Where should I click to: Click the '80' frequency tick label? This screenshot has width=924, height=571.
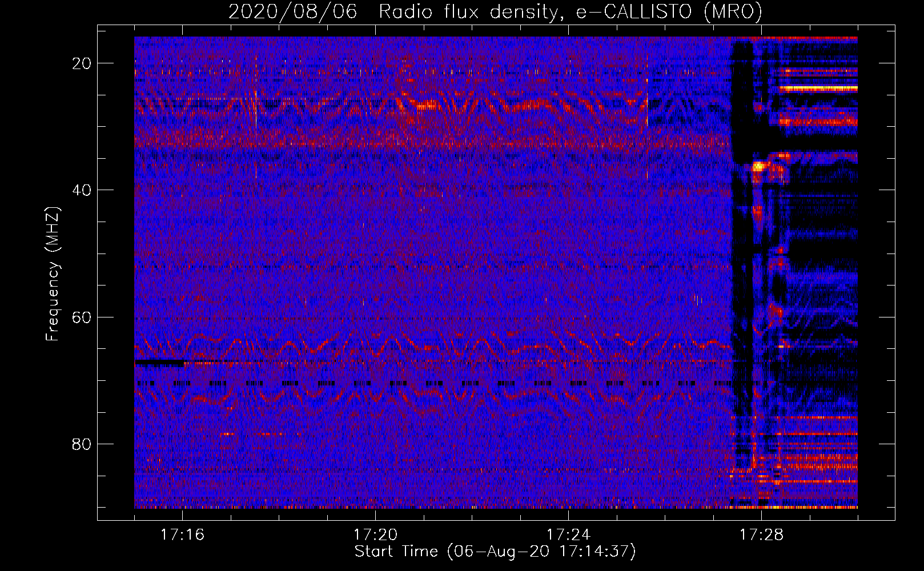click(x=82, y=444)
